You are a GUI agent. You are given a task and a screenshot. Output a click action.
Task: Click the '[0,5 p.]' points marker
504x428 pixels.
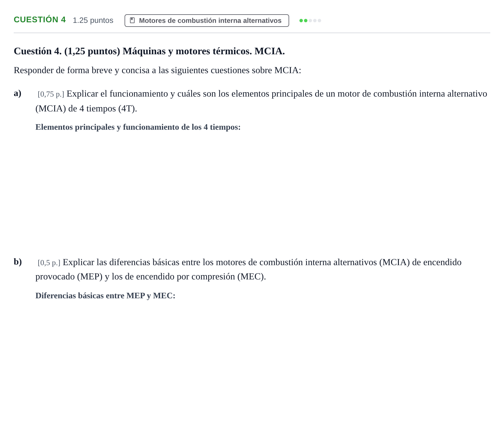(49, 263)
